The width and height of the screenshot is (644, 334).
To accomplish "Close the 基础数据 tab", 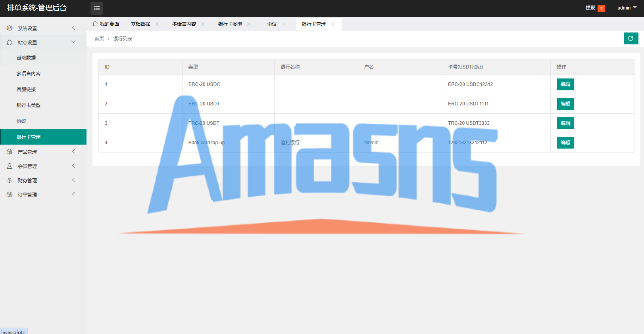I will 157,24.
